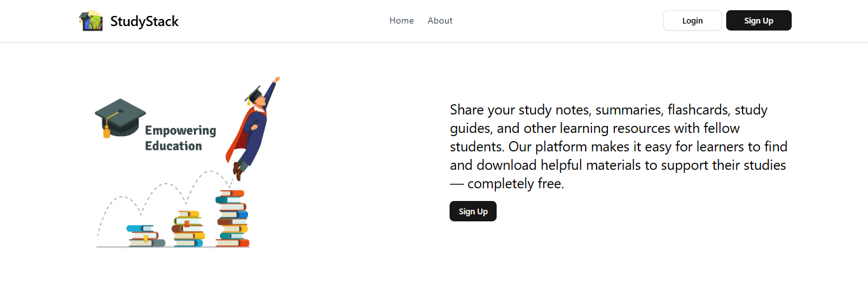
Task: Click the cap on the flying graduate's head
Action: (x=253, y=95)
